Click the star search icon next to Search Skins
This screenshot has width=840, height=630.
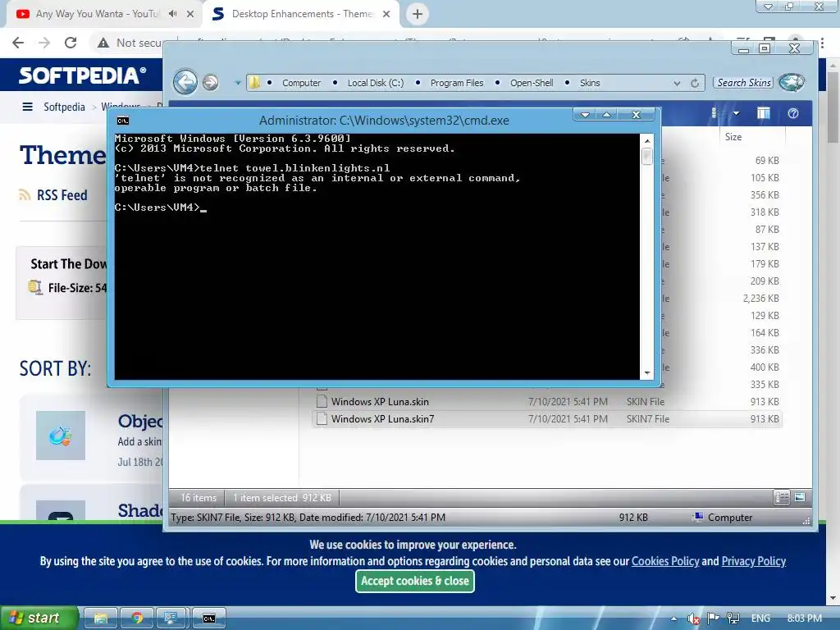click(792, 82)
